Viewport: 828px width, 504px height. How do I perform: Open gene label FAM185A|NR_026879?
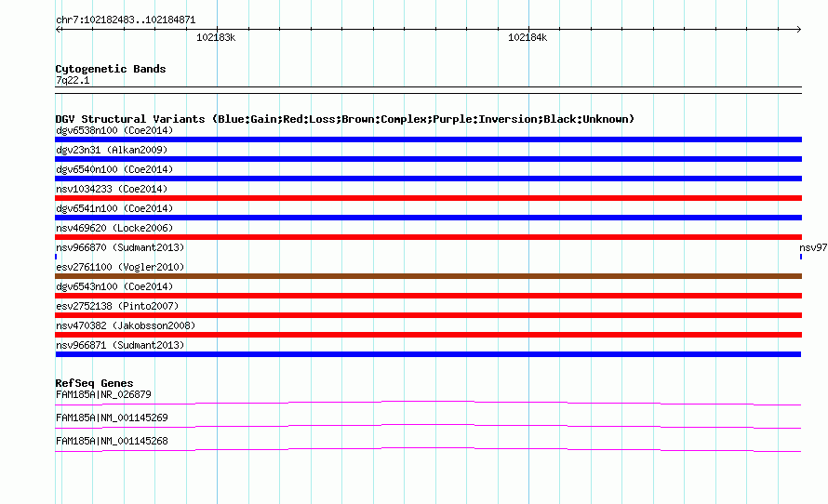pyautogui.click(x=103, y=395)
